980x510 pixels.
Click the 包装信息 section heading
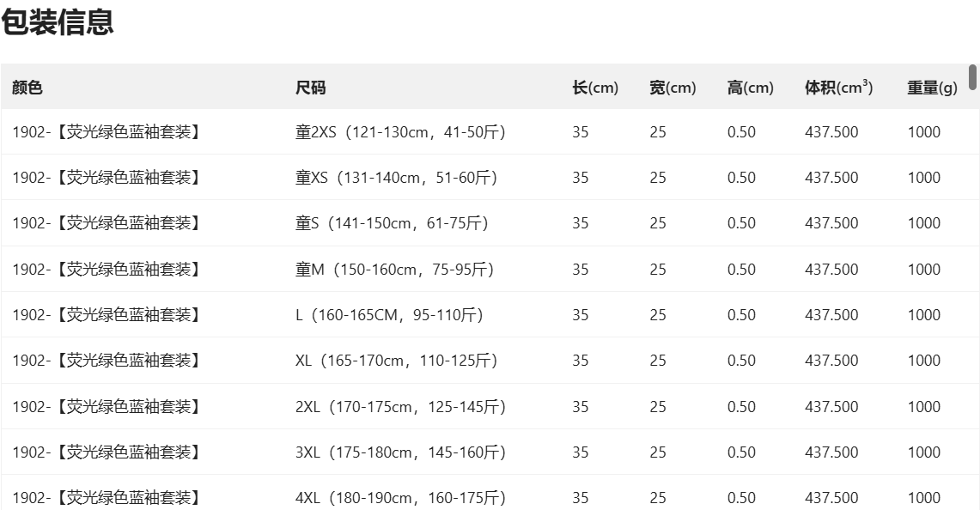58,22
